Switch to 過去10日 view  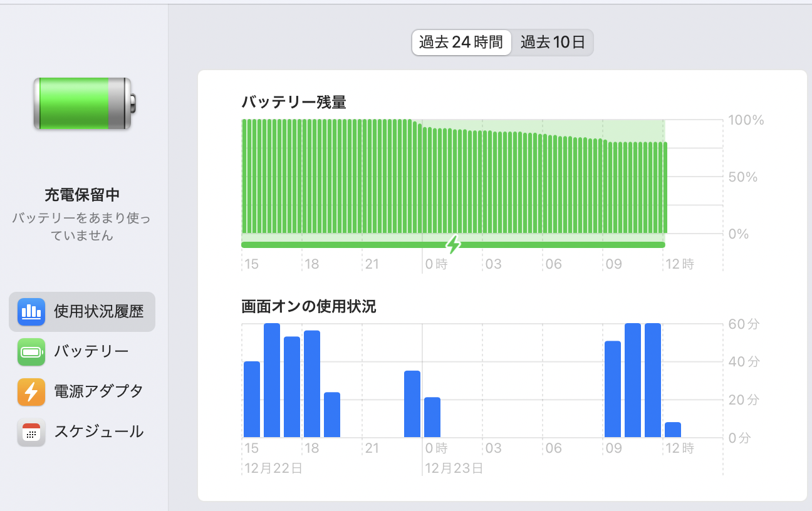(553, 43)
